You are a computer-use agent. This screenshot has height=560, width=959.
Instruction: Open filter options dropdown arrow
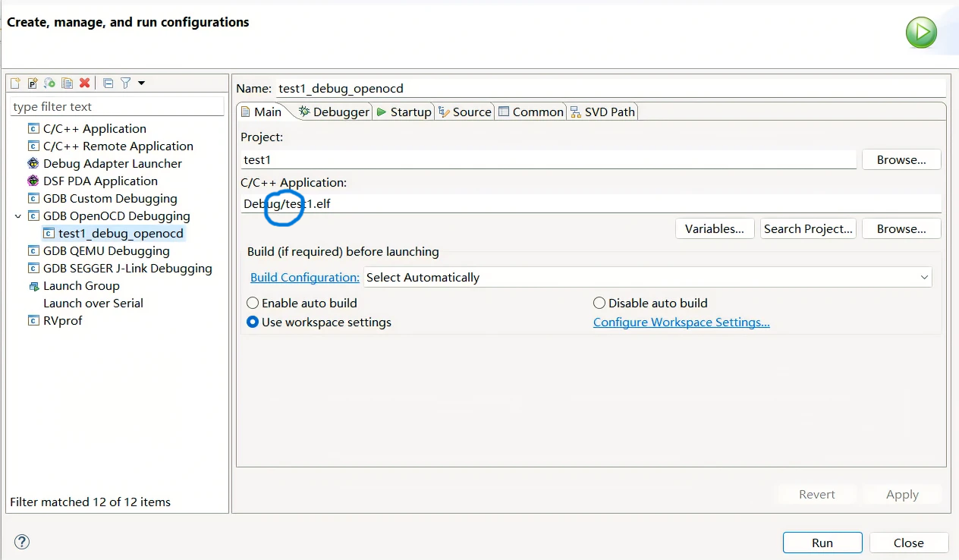141,83
